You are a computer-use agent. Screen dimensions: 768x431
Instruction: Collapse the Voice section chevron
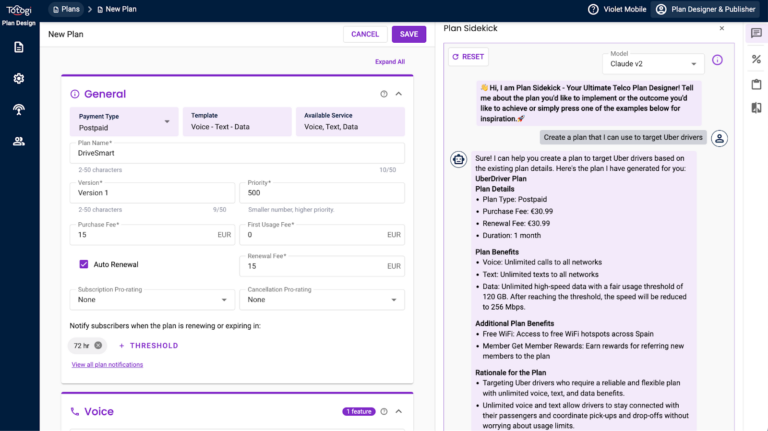(398, 411)
